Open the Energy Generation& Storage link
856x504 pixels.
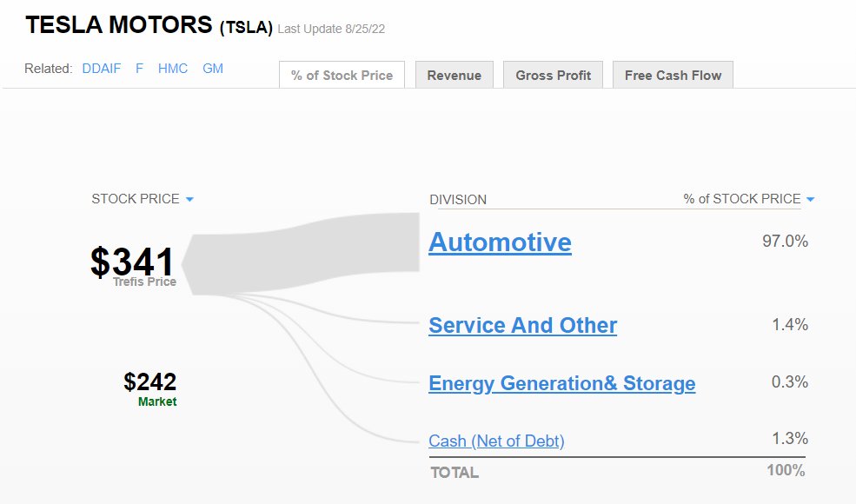[561, 383]
